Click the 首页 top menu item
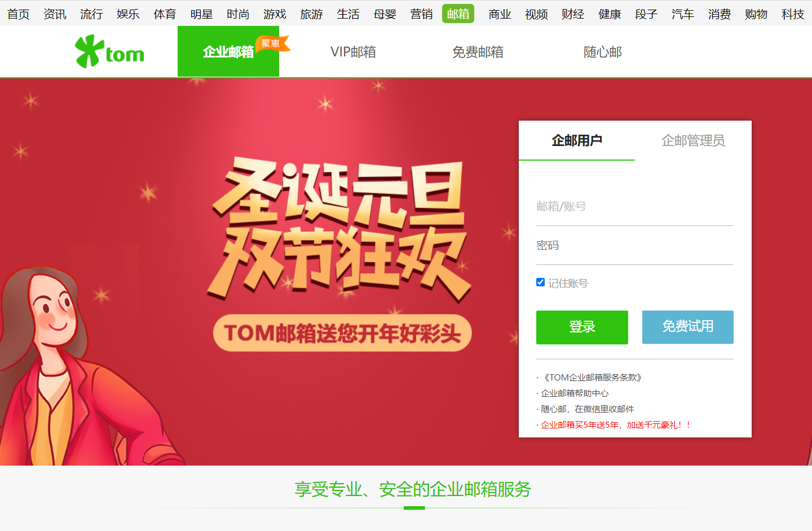812x531 pixels. 19,14
